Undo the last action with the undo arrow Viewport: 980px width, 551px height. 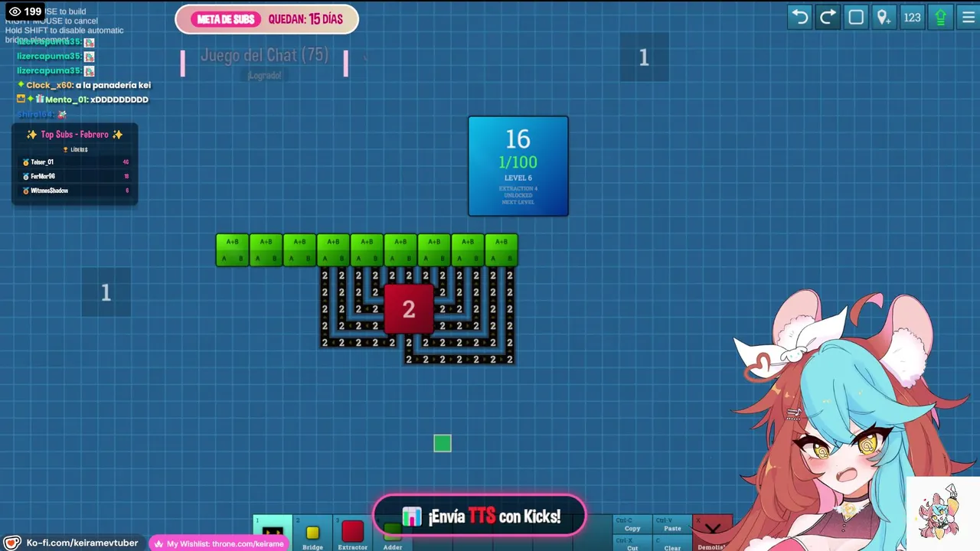(x=800, y=17)
